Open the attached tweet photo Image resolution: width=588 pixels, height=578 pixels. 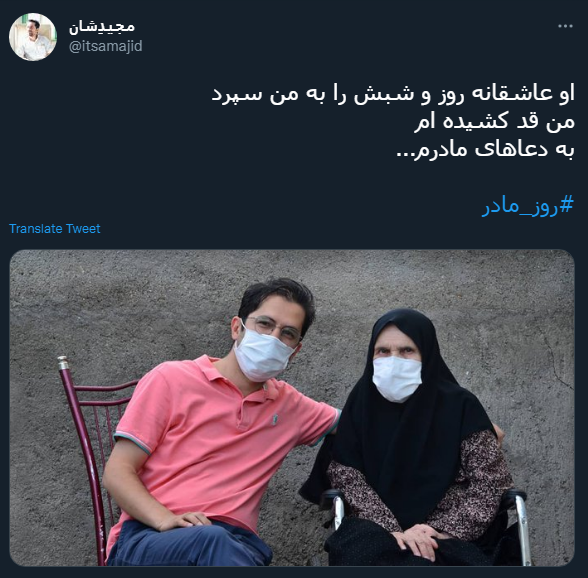click(x=292, y=407)
